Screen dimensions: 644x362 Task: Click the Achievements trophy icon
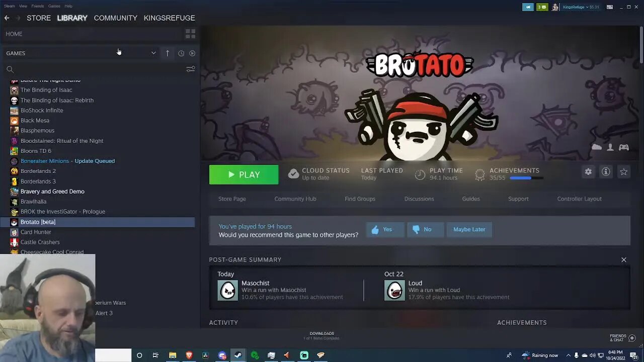tap(480, 174)
